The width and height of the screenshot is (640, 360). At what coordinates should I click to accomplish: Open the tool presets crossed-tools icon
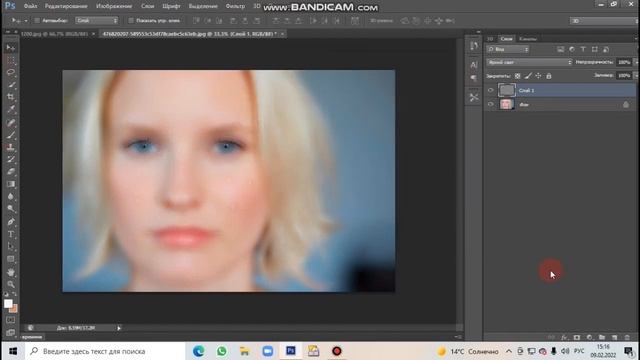(x=474, y=97)
